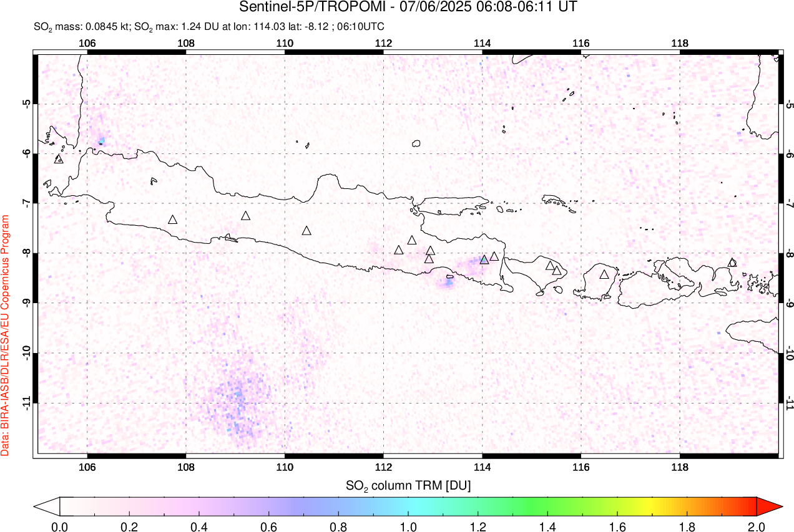Click the cyan-filled volcano triangle at SO2 maximum
This screenshot has width=794, height=532.
pyautogui.click(x=484, y=259)
